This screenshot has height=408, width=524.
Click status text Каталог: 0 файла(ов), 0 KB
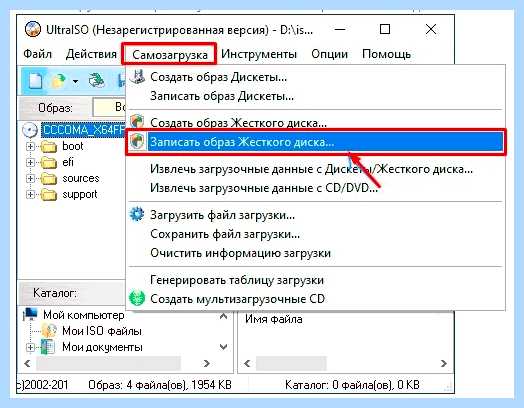click(x=352, y=385)
